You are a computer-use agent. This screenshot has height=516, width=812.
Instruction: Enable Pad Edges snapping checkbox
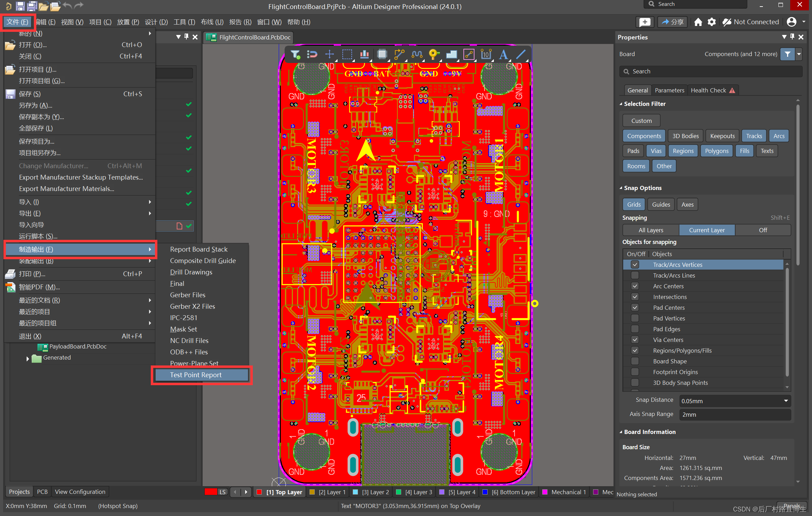point(635,329)
